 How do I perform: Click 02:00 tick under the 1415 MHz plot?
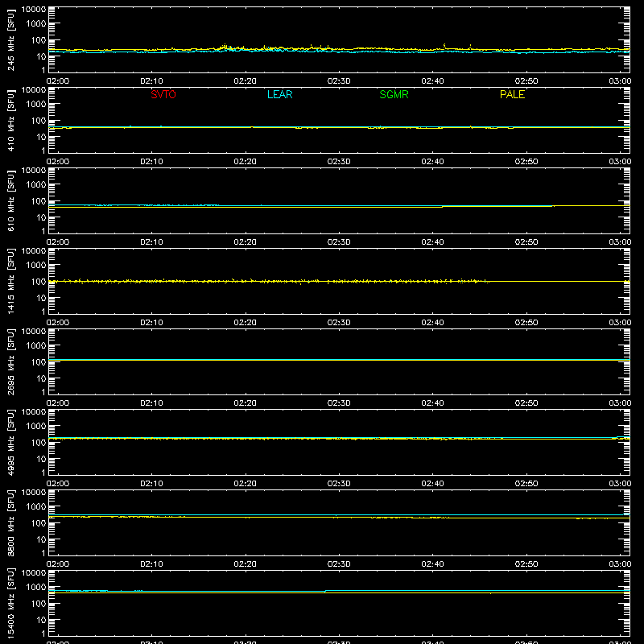pos(58,323)
